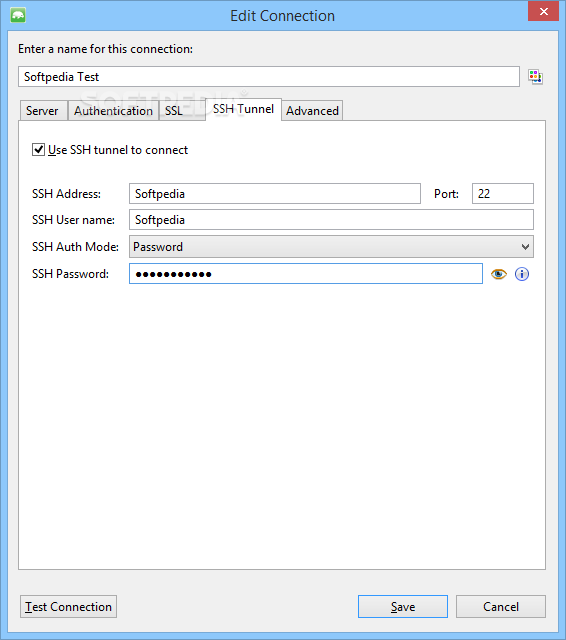The image size is (566, 640).
Task: Click the 'Port:' label
Action: pos(446,193)
